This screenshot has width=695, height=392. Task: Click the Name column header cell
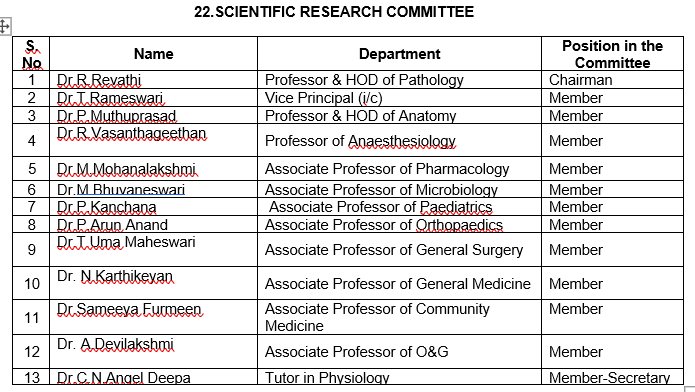(x=153, y=54)
